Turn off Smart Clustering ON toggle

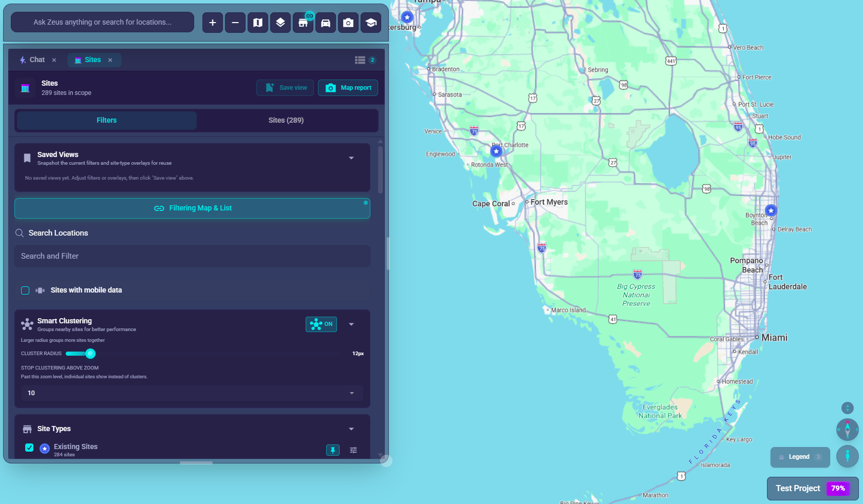(x=322, y=324)
